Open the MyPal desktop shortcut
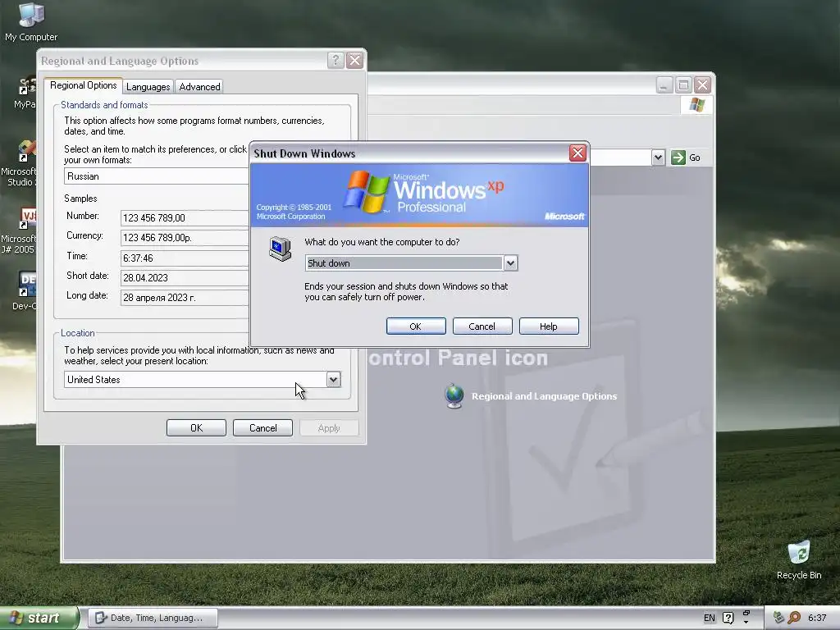 tap(25, 94)
